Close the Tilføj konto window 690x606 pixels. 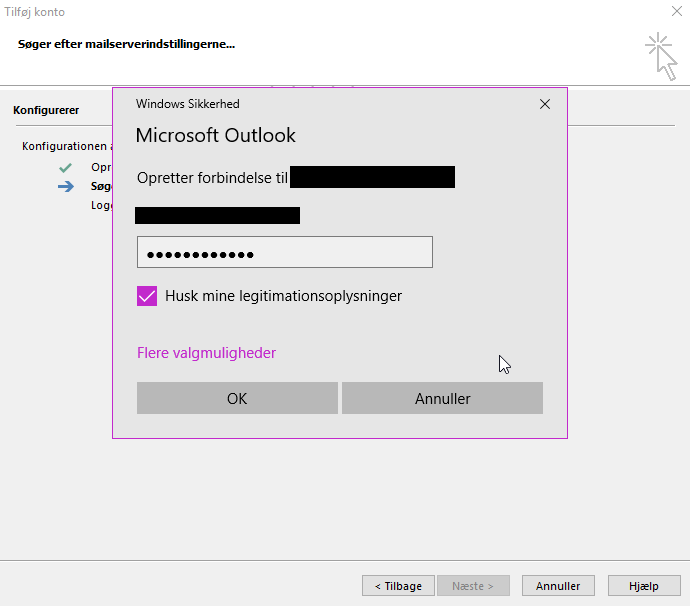click(677, 11)
